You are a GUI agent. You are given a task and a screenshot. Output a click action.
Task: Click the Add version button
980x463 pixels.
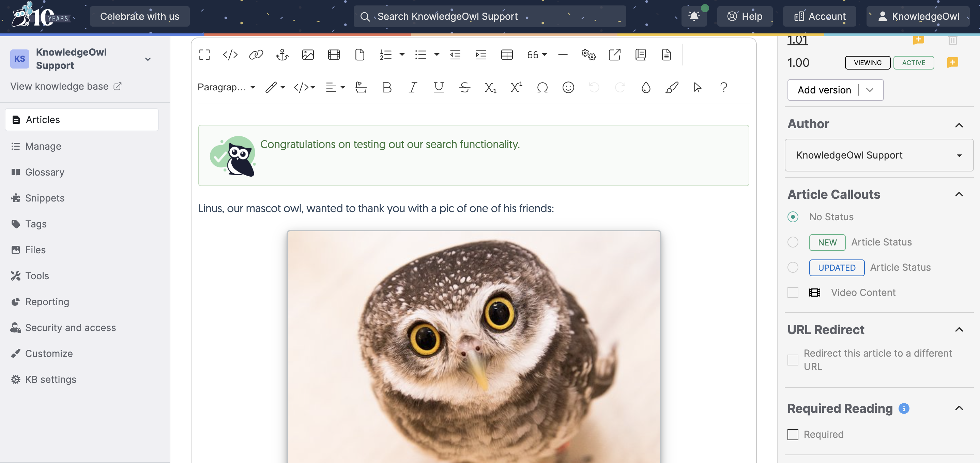tap(824, 90)
